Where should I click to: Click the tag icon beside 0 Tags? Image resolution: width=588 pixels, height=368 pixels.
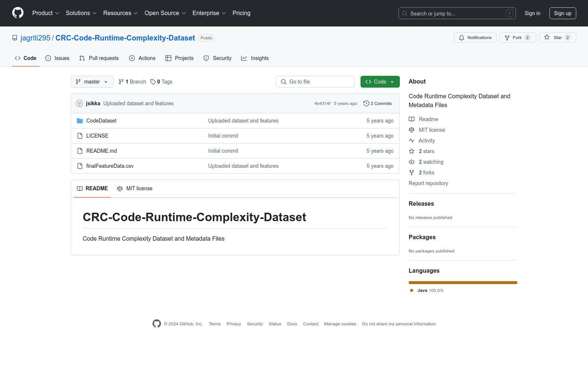(x=153, y=82)
